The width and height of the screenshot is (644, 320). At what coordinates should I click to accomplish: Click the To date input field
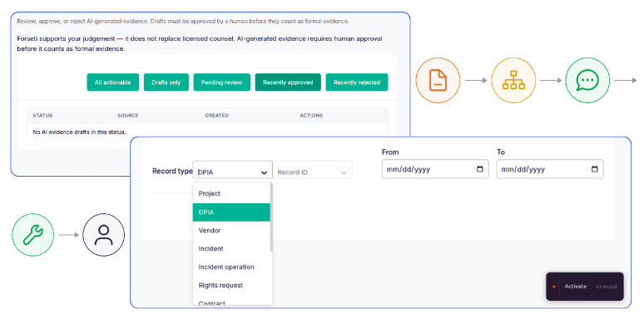(550, 169)
